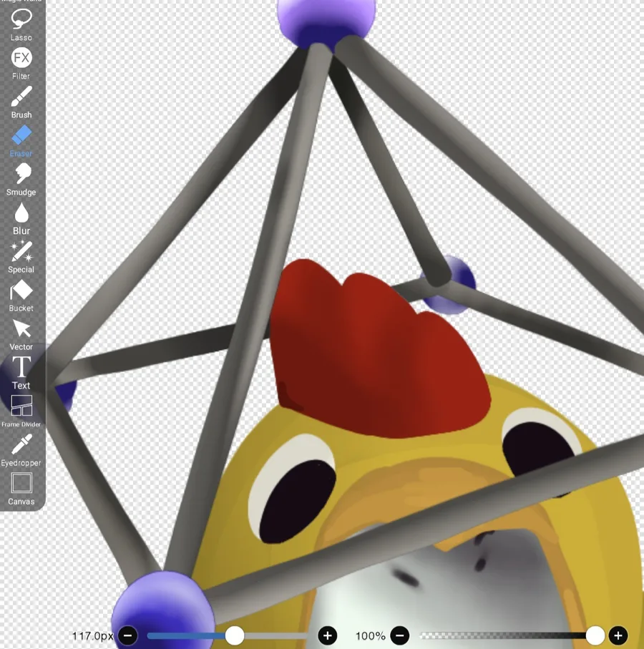Click the brush size slider handle

point(235,635)
